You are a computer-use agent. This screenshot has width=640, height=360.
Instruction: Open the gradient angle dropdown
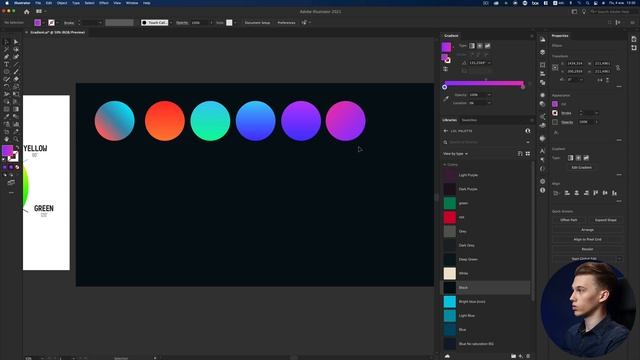coord(489,63)
